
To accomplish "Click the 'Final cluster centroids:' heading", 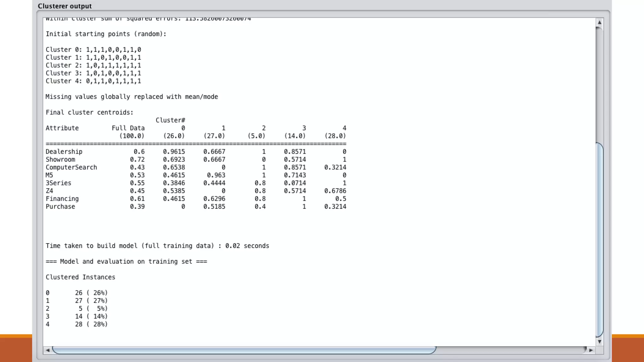I will (x=90, y=112).
